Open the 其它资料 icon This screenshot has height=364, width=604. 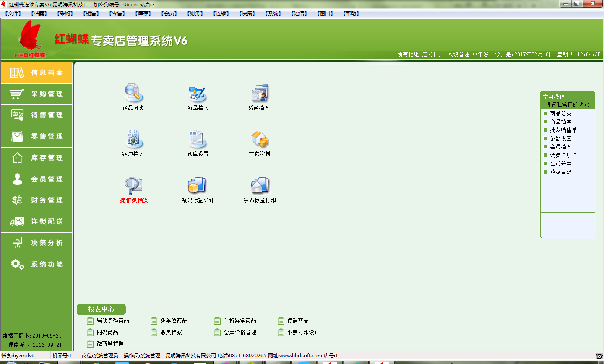click(259, 139)
